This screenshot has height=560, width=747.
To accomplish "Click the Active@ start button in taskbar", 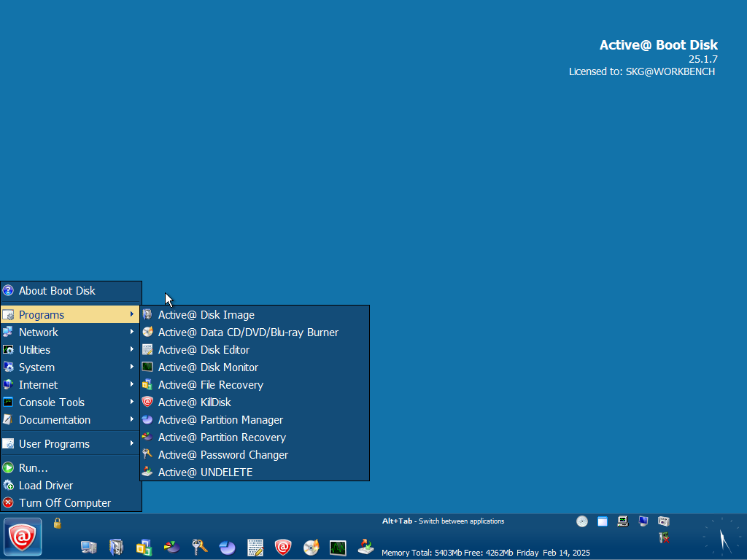I will coord(23,537).
